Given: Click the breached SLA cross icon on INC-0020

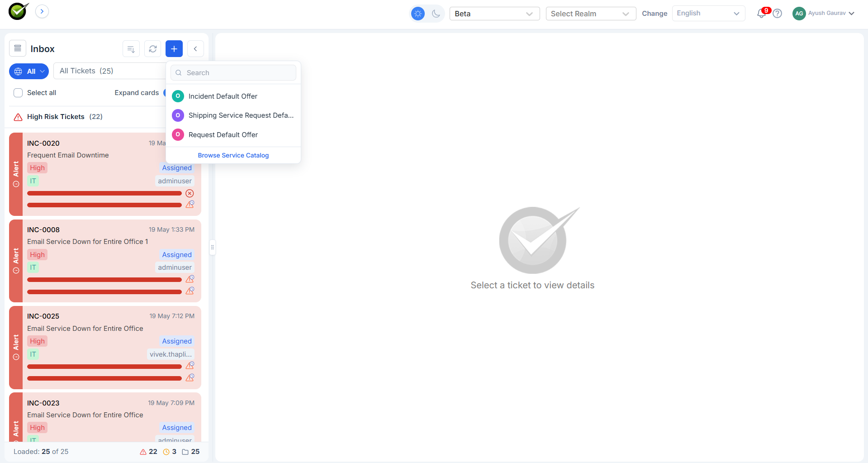Looking at the screenshot, I should tap(190, 193).
